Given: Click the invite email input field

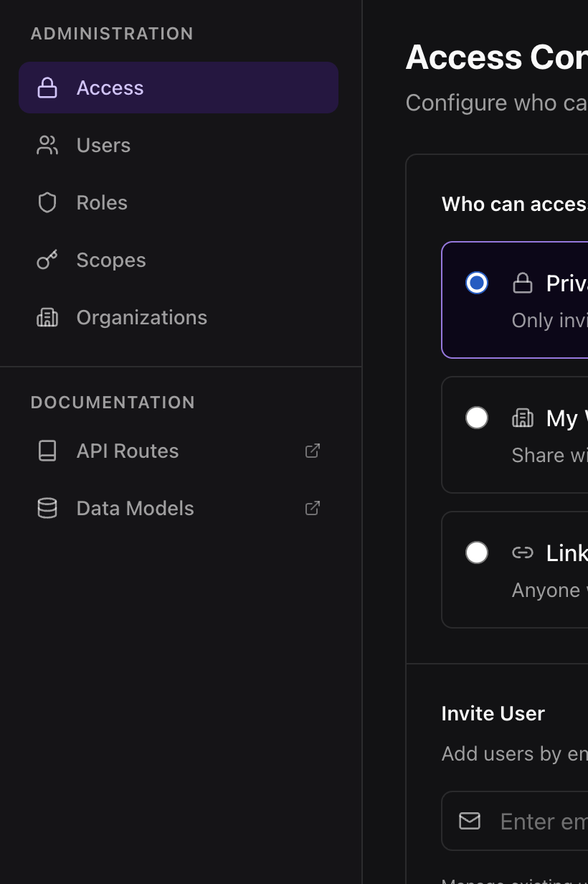Looking at the screenshot, I should (543, 821).
